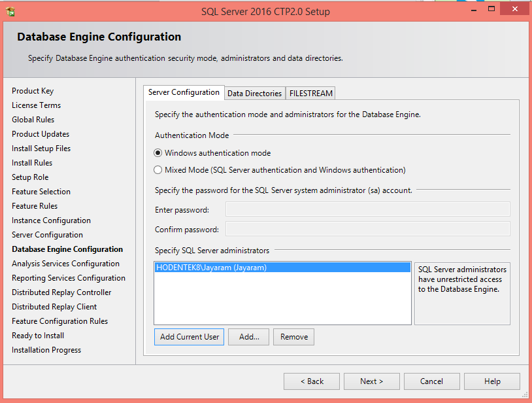Navigate to Feature Selection
This screenshot has width=532, height=403.
point(41,191)
